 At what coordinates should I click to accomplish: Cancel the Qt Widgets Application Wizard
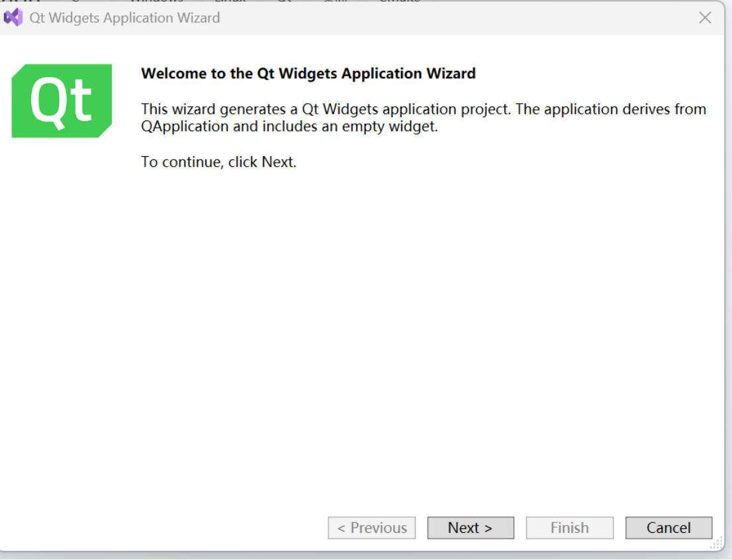click(668, 528)
